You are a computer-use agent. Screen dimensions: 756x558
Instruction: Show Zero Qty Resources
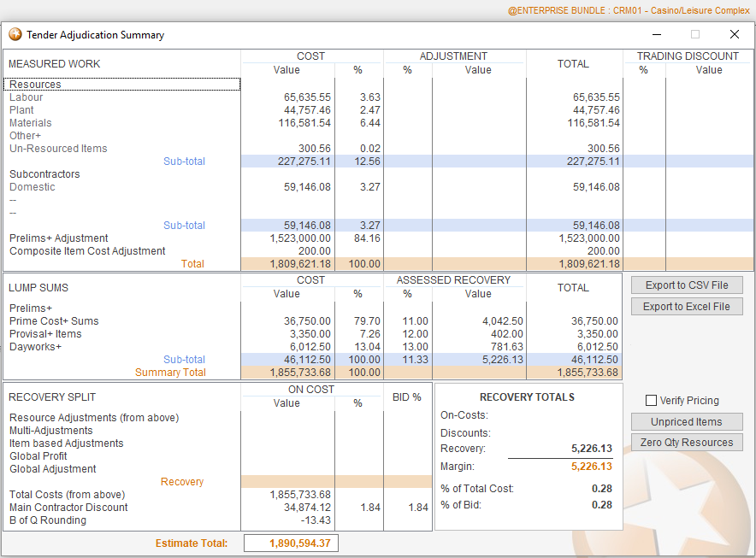click(687, 443)
